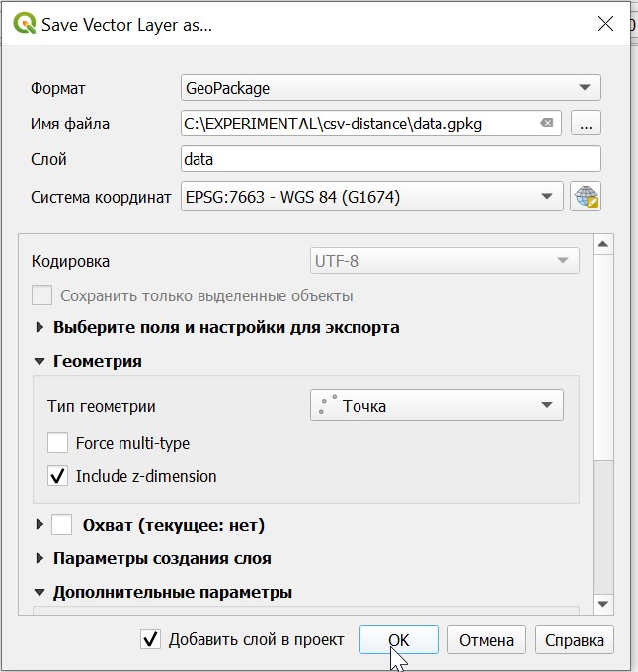The height and width of the screenshot is (672, 638).
Task: Click the OK button
Action: point(399,639)
